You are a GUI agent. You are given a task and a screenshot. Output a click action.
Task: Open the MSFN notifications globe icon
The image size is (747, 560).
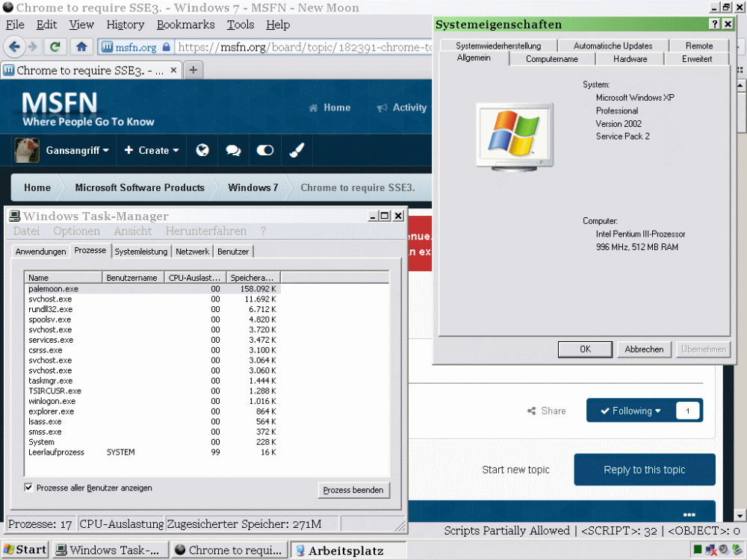(x=202, y=150)
